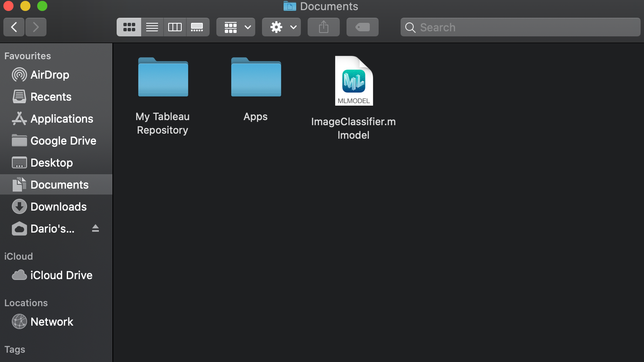
Task: Click the iCloud sidebar heading
Action: coord(19,256)
